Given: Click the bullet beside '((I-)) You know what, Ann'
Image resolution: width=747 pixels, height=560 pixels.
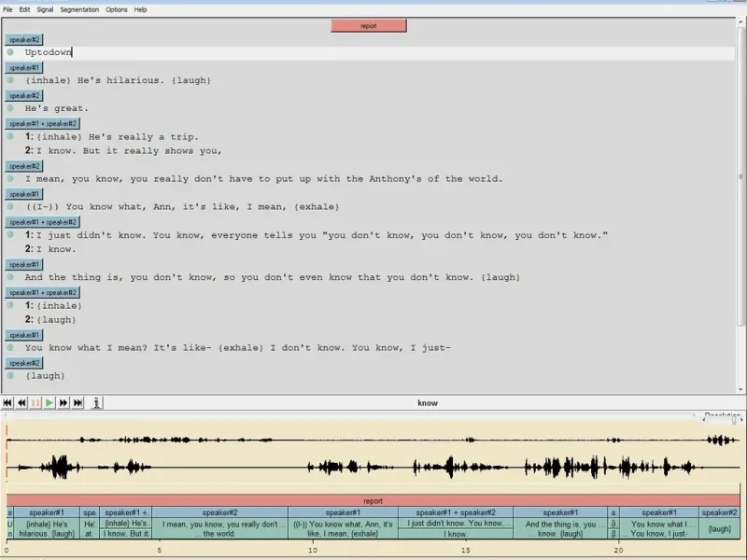Looking at the screenshot, I should [x=10, y=206].
